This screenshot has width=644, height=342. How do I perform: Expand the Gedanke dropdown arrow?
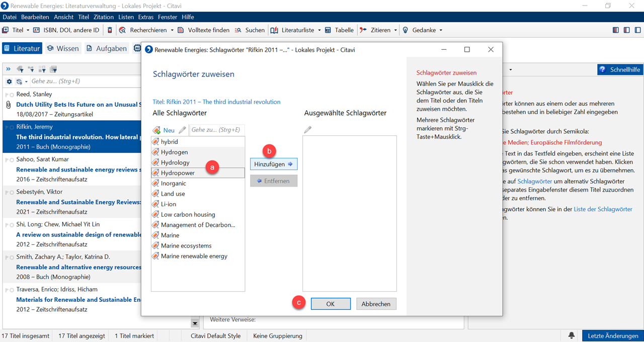pos(441,30)
